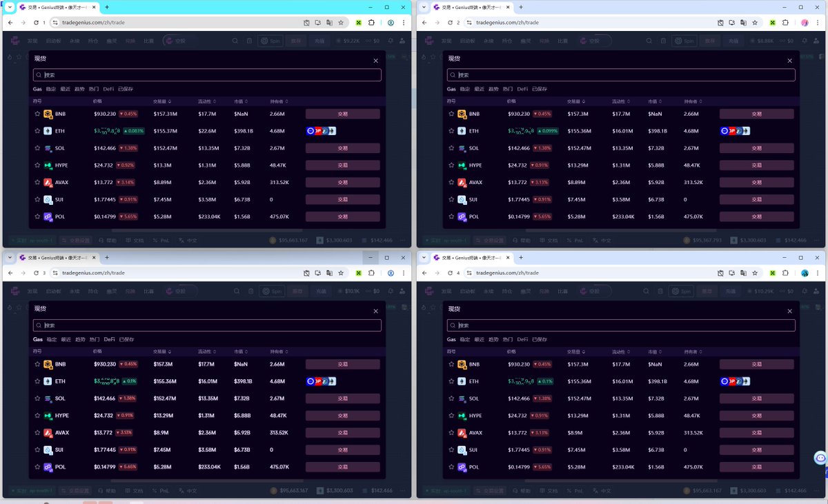
Task: Open tab search chevron in top-left window
Action: tap(10, 7)
